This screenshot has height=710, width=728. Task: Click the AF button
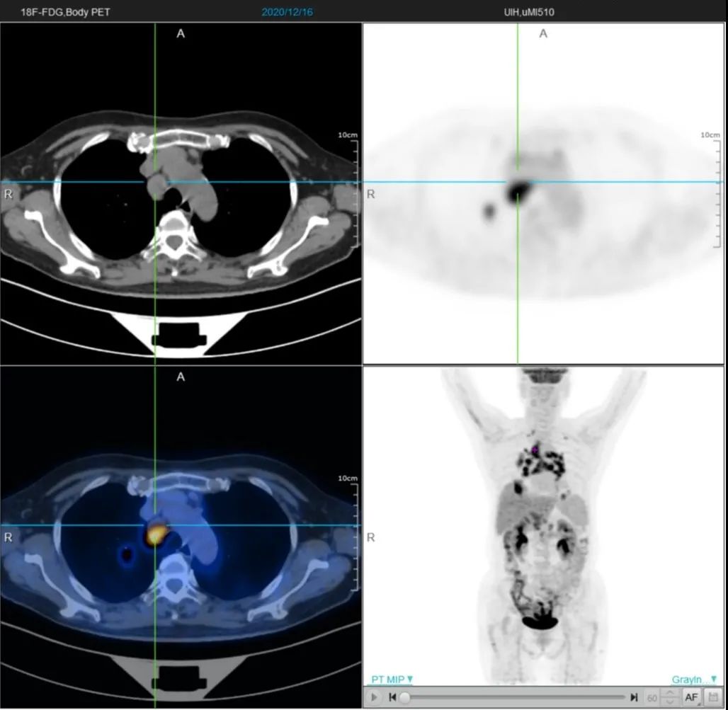coord(691,697)
